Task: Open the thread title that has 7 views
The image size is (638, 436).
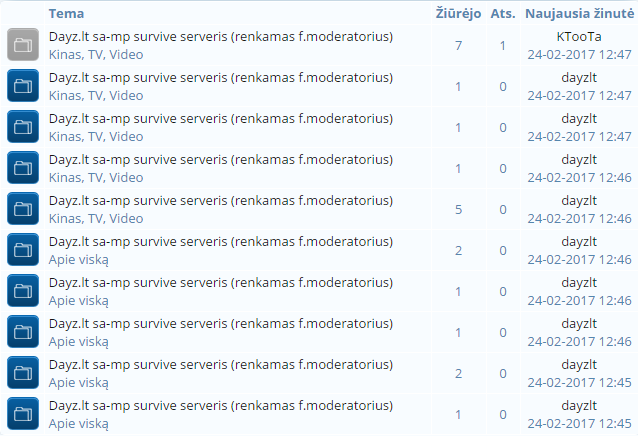Action: click(x=220, y=37)
